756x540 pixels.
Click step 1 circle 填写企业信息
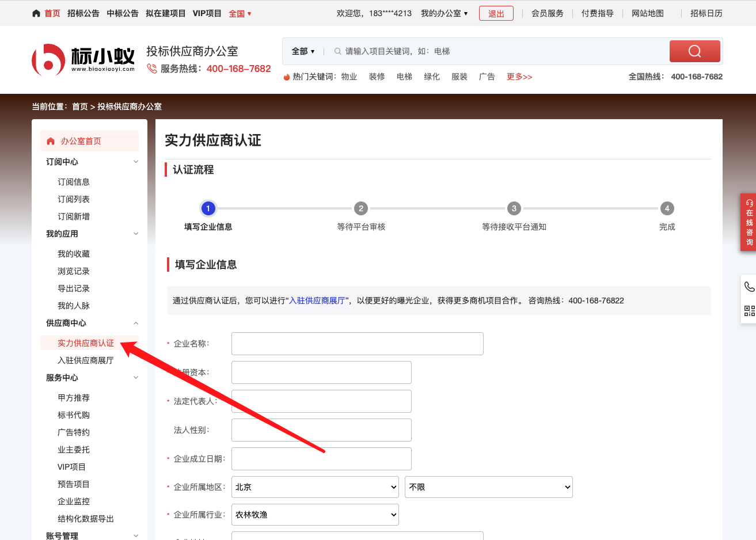point(208,208)
